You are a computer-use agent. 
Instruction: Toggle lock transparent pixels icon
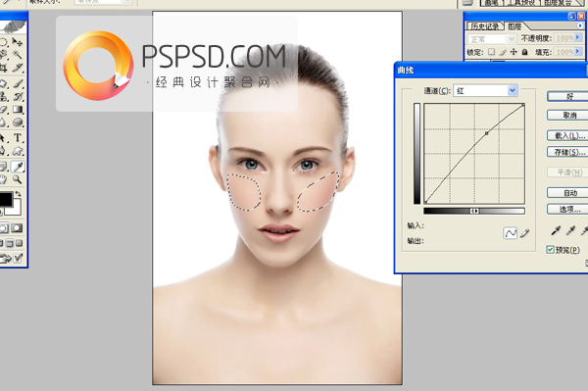tap(491, 52)
